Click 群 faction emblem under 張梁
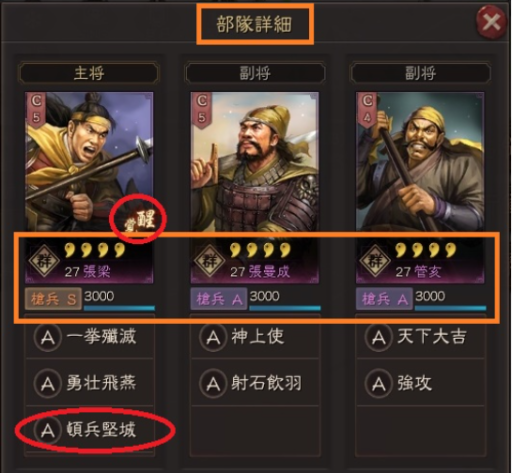Screen dimensions: 512x473 [44, 261]
